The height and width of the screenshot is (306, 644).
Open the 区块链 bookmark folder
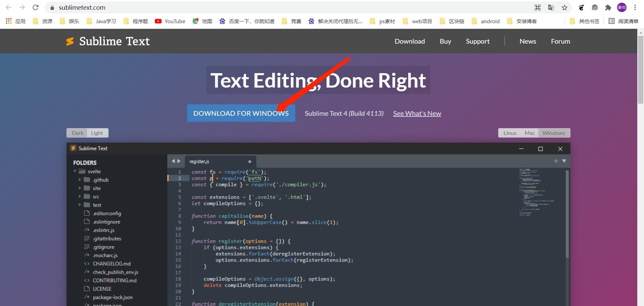click(x=452, y=21)
